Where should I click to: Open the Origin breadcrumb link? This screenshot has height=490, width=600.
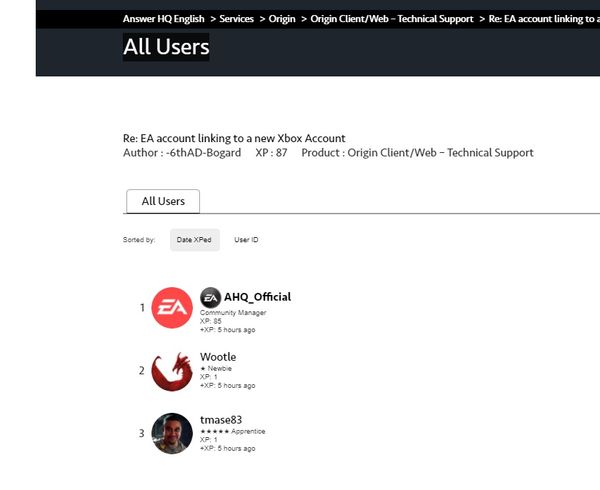(282, 19)
